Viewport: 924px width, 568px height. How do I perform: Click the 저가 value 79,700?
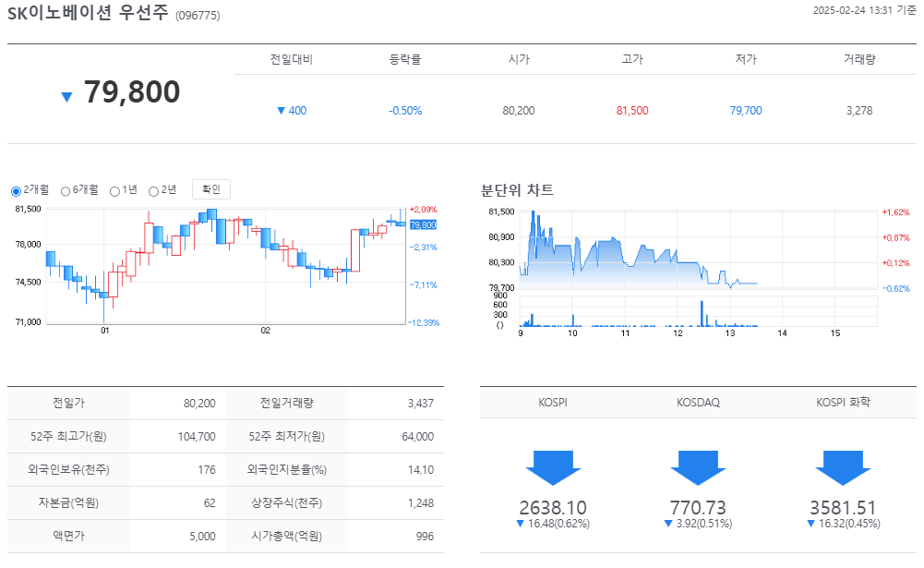746,110
